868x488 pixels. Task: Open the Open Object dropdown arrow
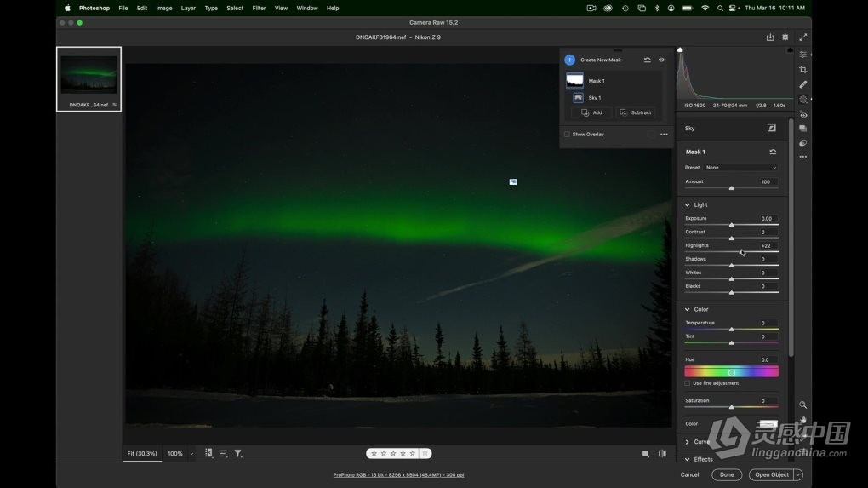798,474
